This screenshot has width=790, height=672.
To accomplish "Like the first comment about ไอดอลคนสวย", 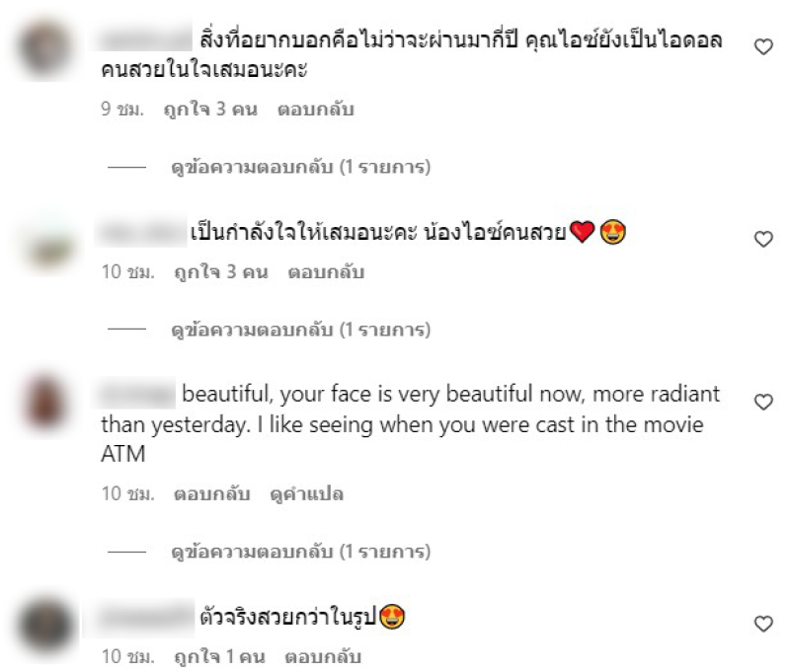I will (763, 46).
